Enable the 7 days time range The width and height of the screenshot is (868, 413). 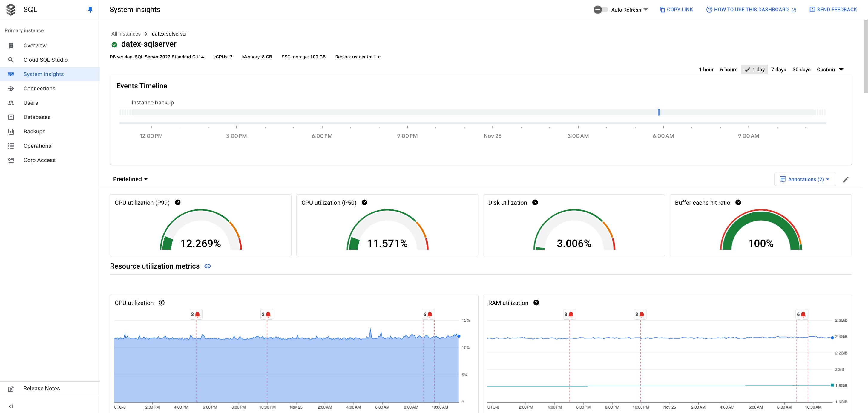pyautogui.click(x=778, y=69)
